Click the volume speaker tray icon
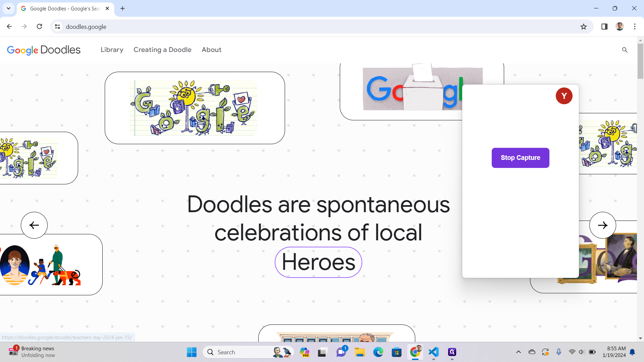This screenshot has width=644, height=362. tap(582, 352)
